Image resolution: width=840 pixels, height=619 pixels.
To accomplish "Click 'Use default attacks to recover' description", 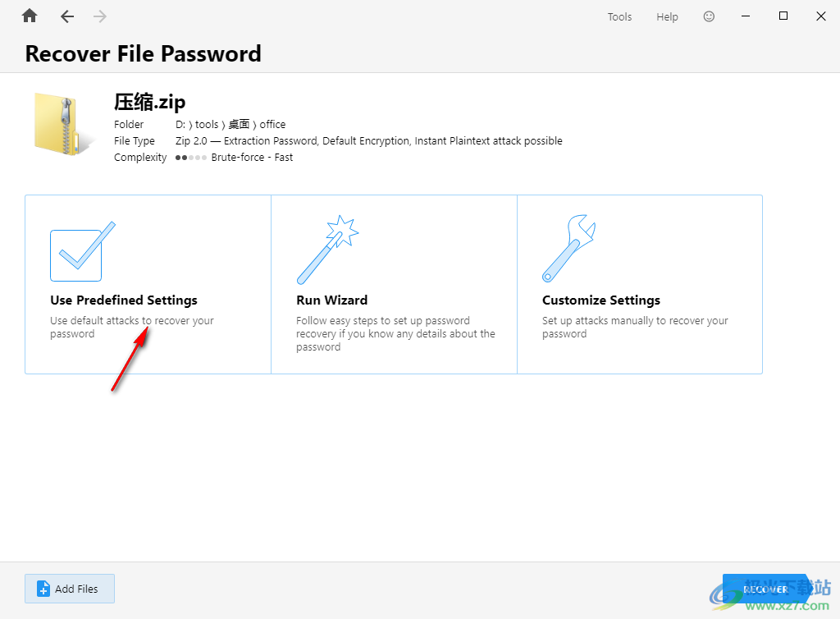I will (132, 327).
